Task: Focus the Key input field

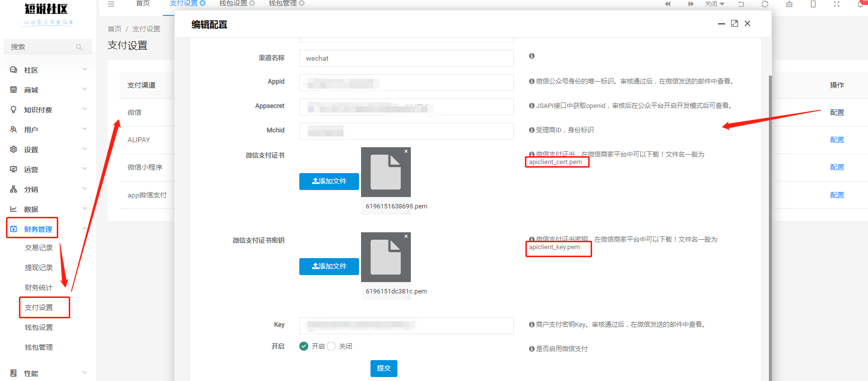Action: coord(406,326)
